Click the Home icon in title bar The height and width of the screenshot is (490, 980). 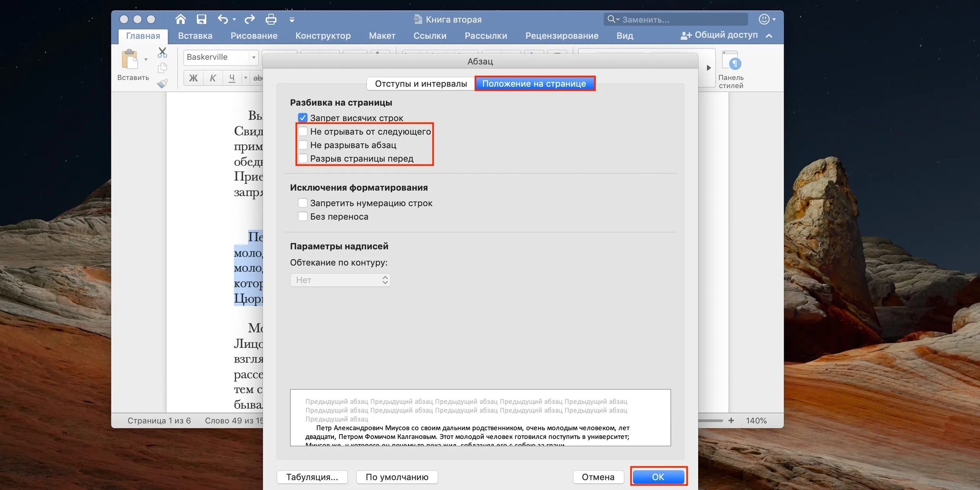click(180, 19)
